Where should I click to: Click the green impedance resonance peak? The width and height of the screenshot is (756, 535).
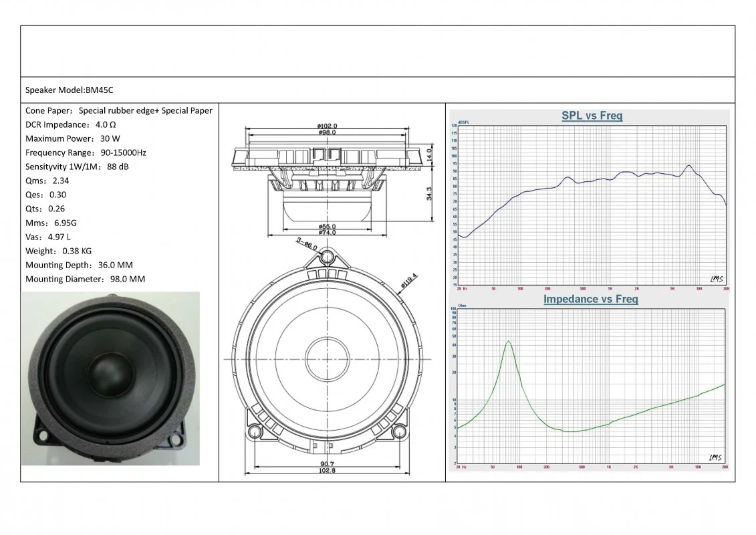pos(509,342)
